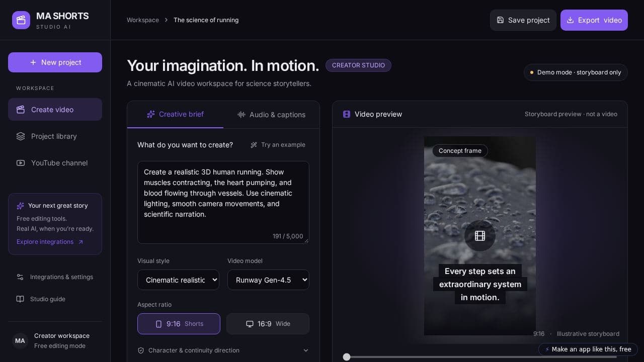Click the Concept frame label
Viewport: 644px width, 362px height.
tap(460, 151)
